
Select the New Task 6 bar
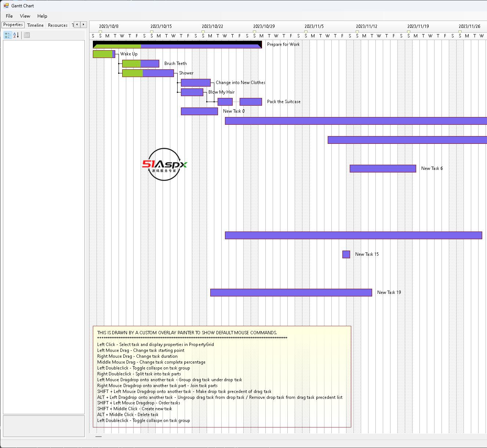(x=383, y=168)
